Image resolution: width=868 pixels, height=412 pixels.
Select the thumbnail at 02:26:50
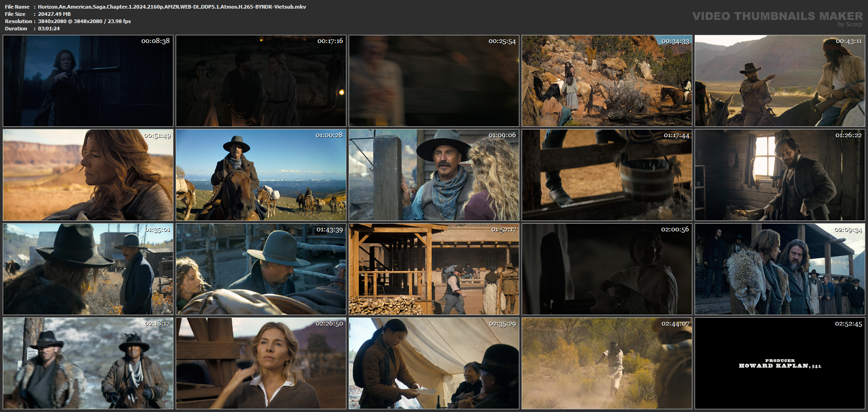click(x=261, y=364)
